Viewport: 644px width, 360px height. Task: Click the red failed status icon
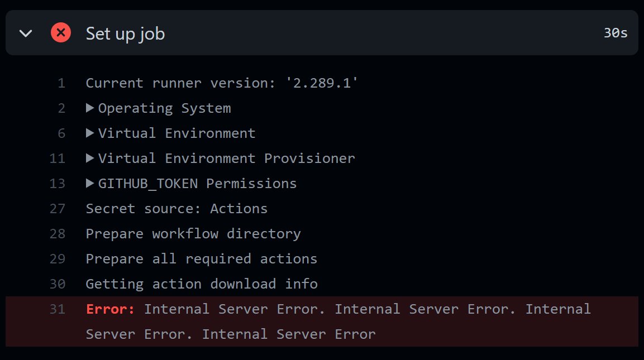61,32
